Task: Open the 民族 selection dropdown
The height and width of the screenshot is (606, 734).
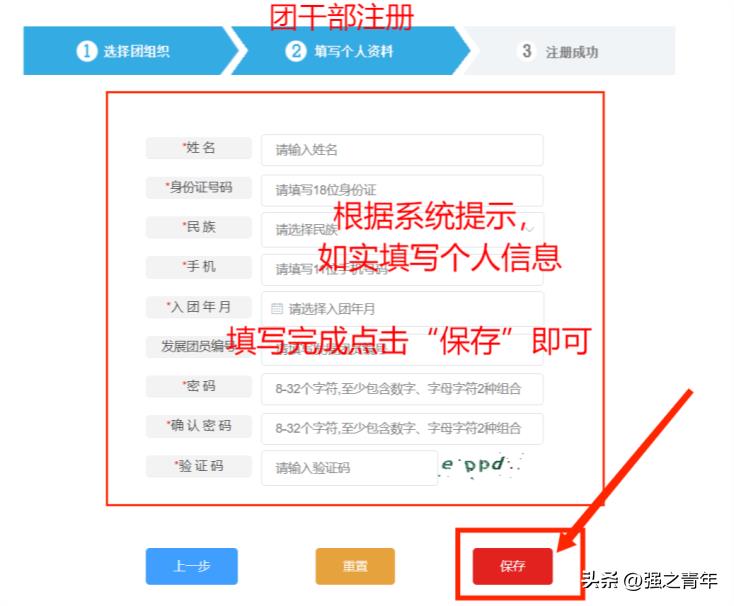Action: click(x=401, y=229)
